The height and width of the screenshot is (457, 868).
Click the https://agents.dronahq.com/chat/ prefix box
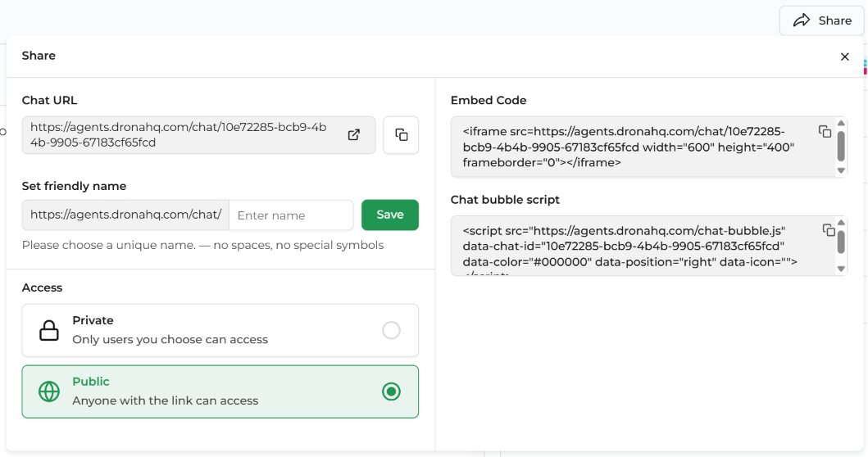point(125,215)
